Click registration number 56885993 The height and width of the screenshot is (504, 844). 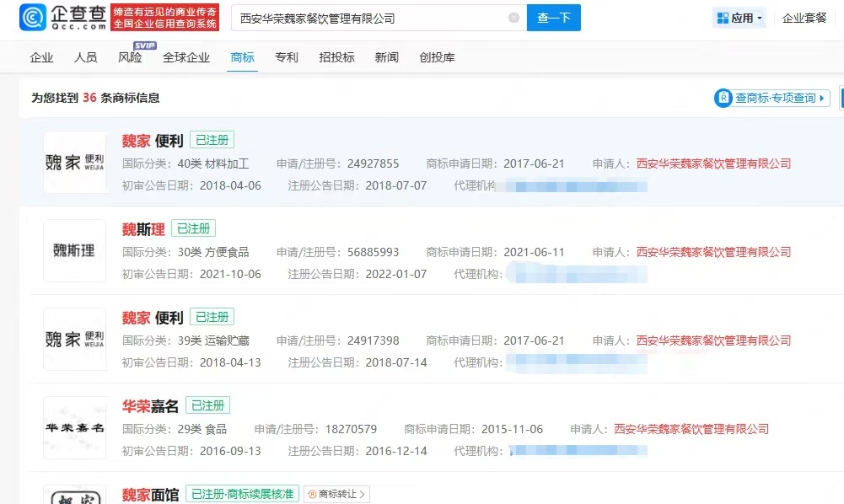pos(373,252)
